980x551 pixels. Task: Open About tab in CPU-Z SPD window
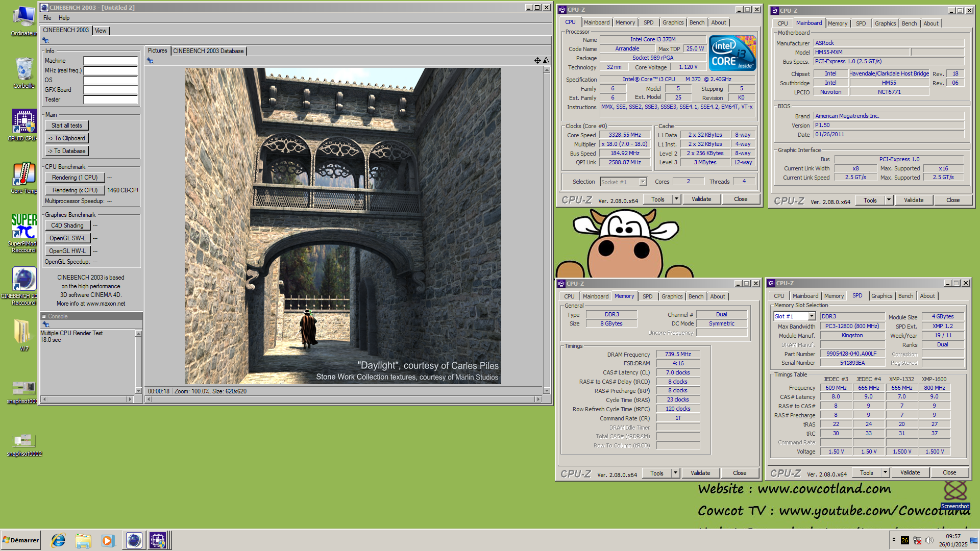click(x=927, y=296)
